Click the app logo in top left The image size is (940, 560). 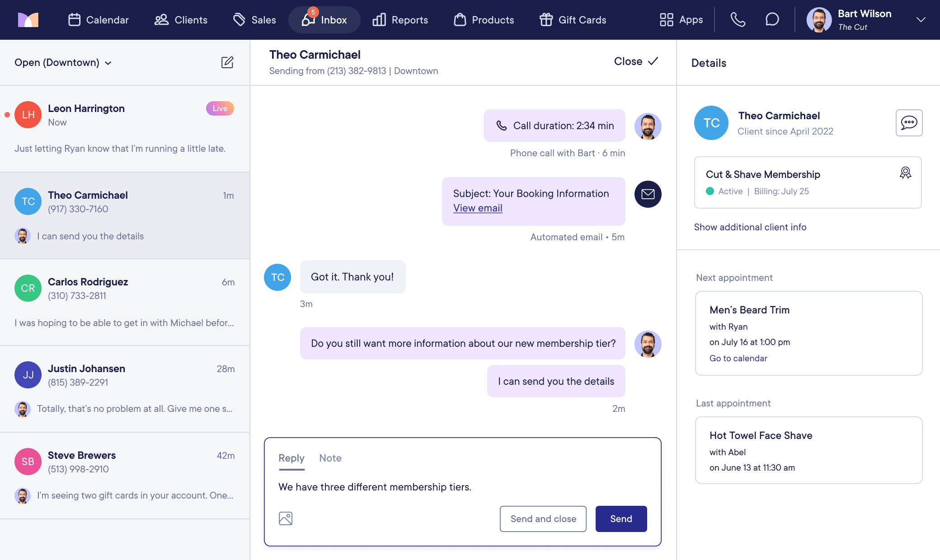click(x=28, y=20)
